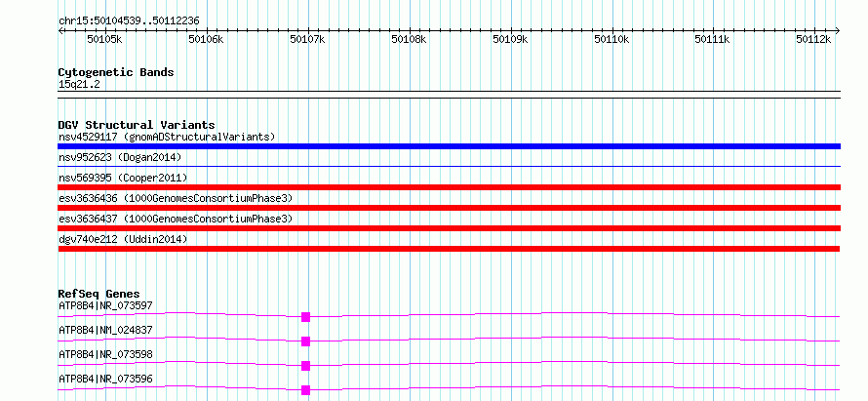
Task: Select the 15q21.2 band label
Action: [x=79, y=85]
